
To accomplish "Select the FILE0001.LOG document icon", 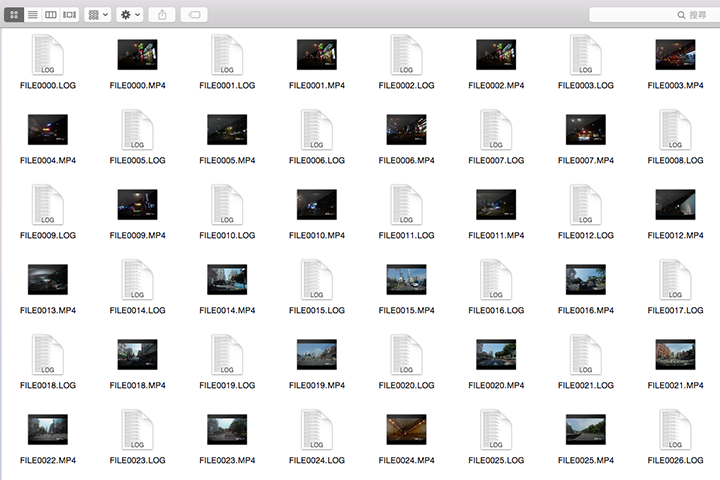I will 227,55.
